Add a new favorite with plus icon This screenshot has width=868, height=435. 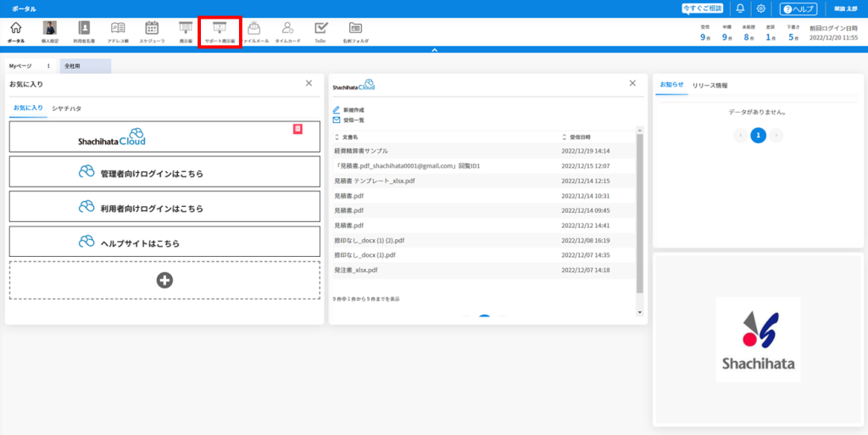coord(164,281)
